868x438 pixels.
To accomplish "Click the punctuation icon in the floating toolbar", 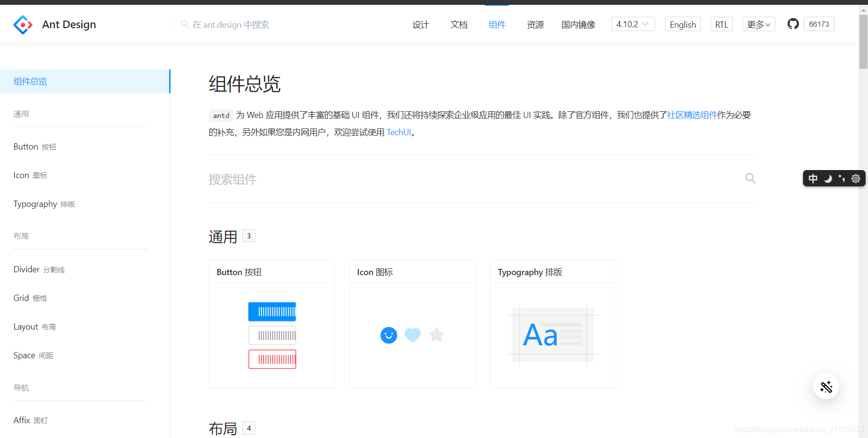I will point(842,179).
